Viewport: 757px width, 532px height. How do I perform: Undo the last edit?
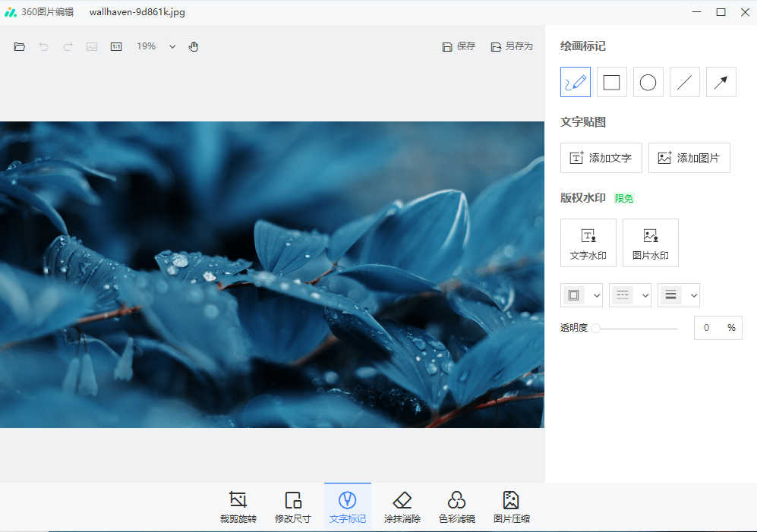(43, 47)
